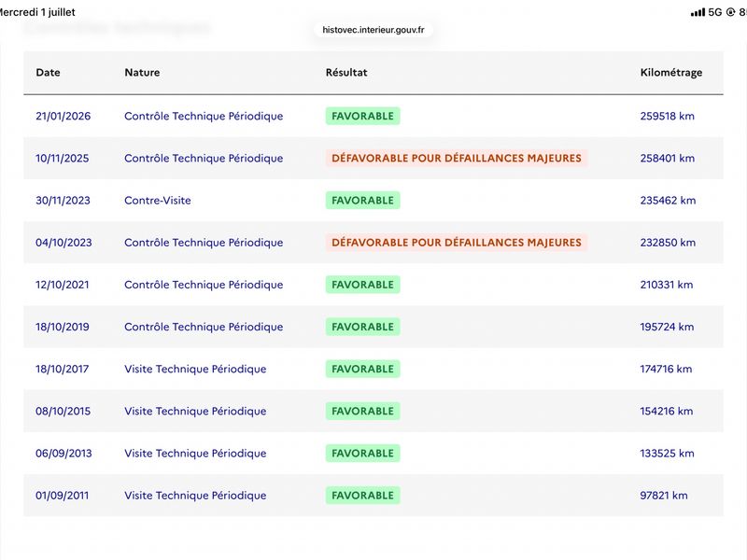The height and width of the screenshot is (560, 747).
Task: Select the FAVORABLE badge for 21/01/2026
Action: click(x=362, y=116)
